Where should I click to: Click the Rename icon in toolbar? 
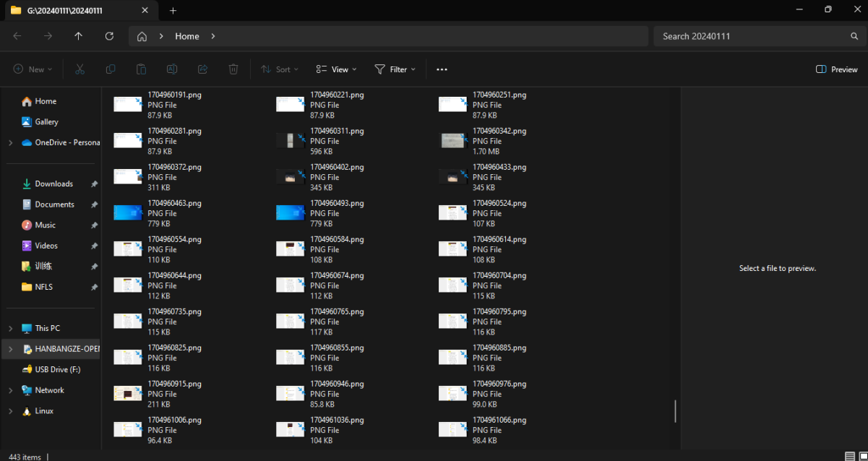click(172, 69)
